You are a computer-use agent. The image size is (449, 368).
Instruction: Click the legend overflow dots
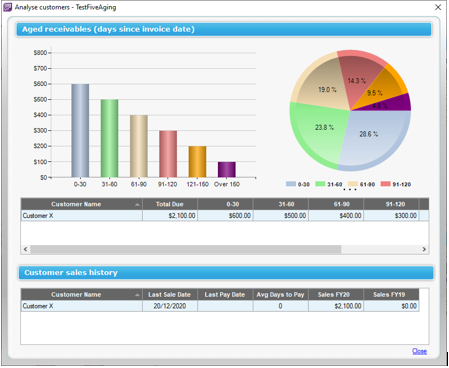point(350,189)
